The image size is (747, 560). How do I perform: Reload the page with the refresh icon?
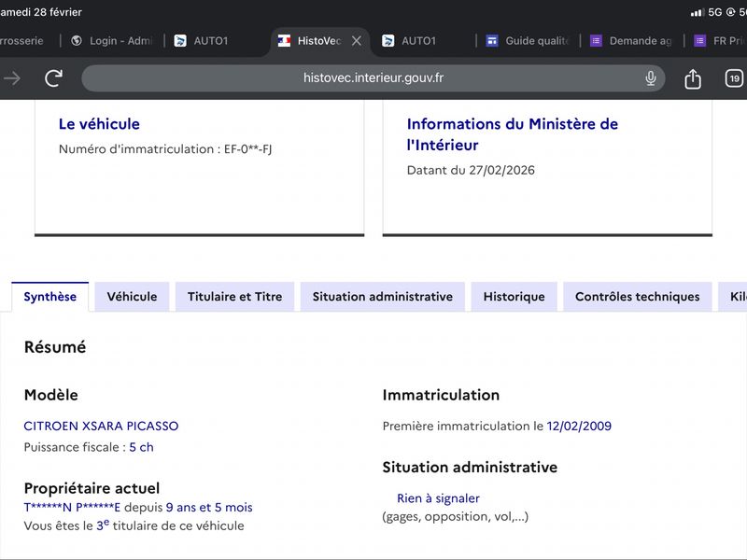click(53, 78)
